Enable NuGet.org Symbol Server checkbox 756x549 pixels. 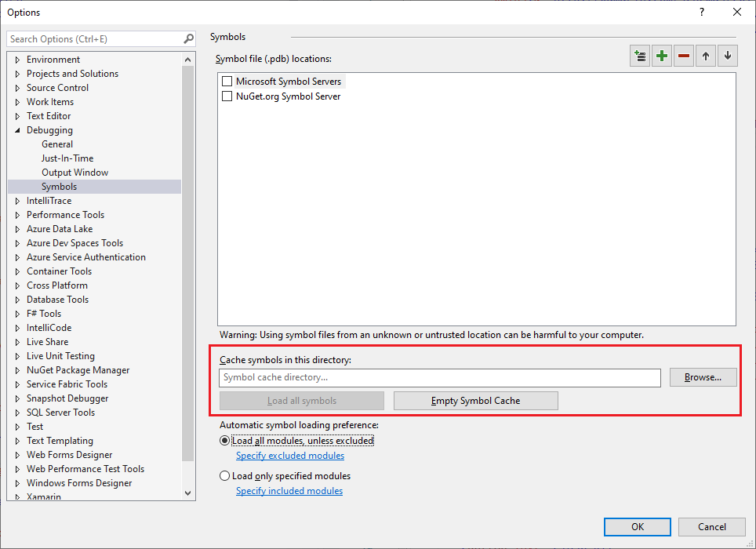pos(227,96)
